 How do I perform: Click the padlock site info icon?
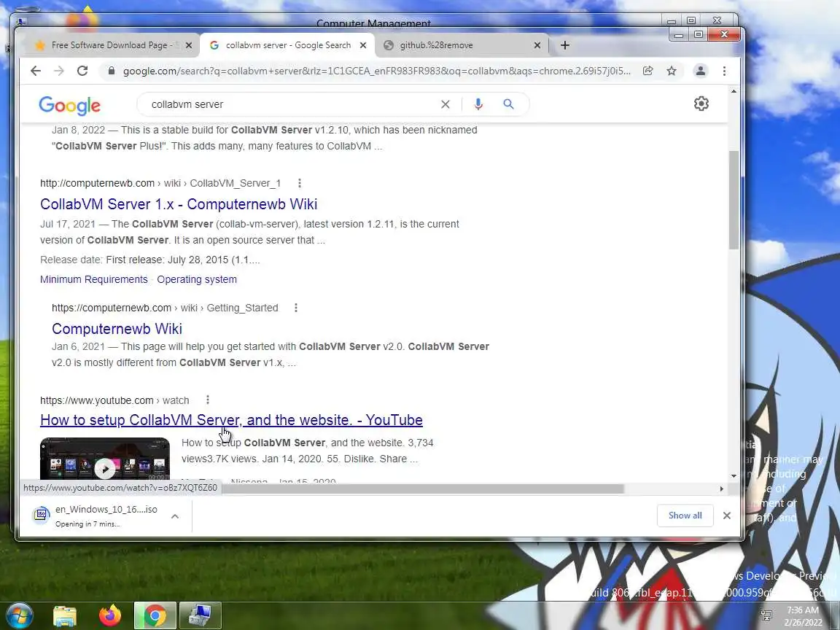[112, 71]
